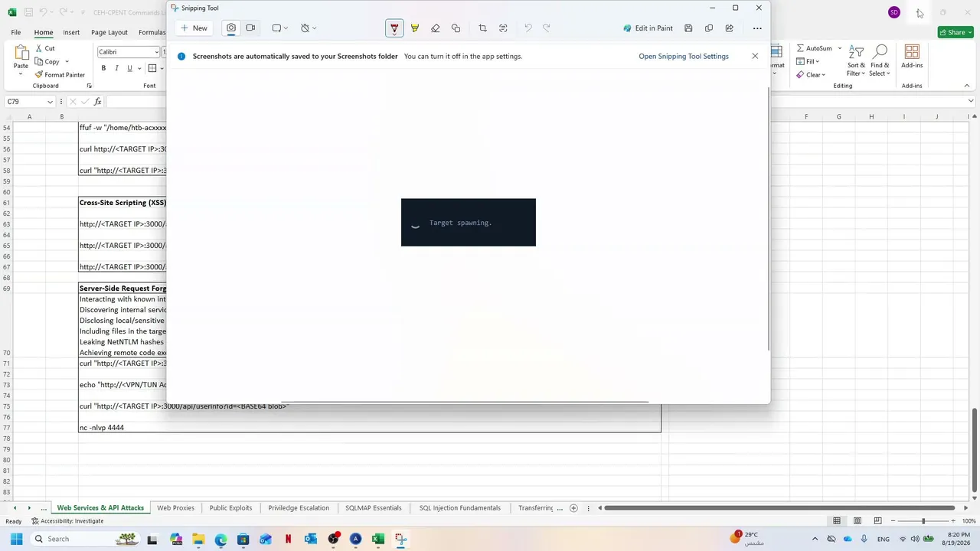Click the Excel zoom slider
980x551 pixels.
(x=923, y=521)
